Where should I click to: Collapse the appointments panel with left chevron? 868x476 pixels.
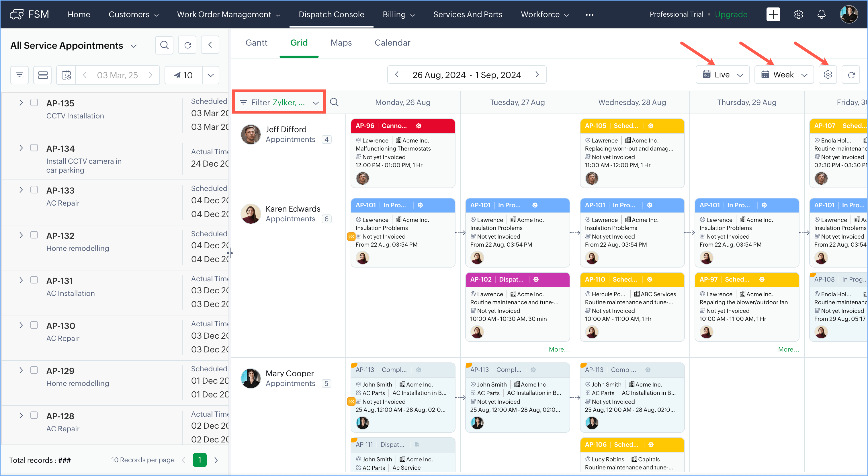pos(210,45)
